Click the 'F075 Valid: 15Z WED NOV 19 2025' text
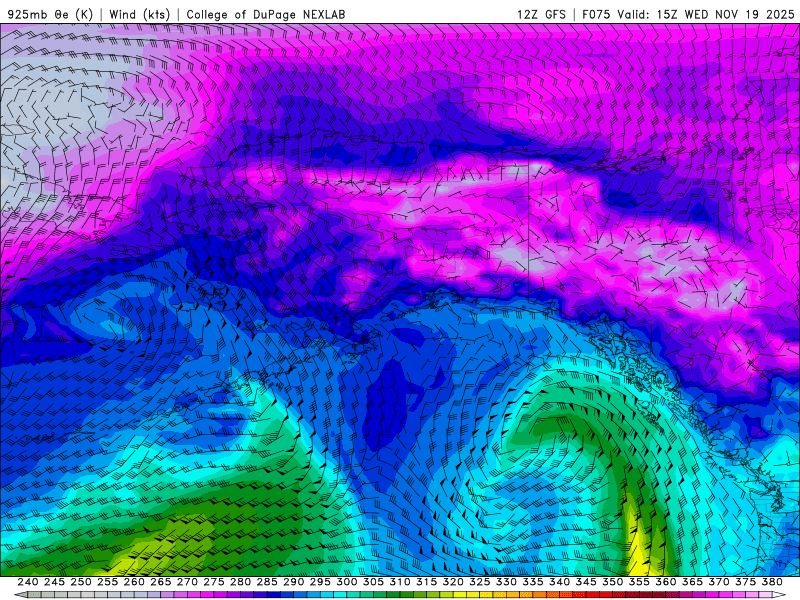The height and width of the screenshot is (600, 800). [x=688, y=14]
